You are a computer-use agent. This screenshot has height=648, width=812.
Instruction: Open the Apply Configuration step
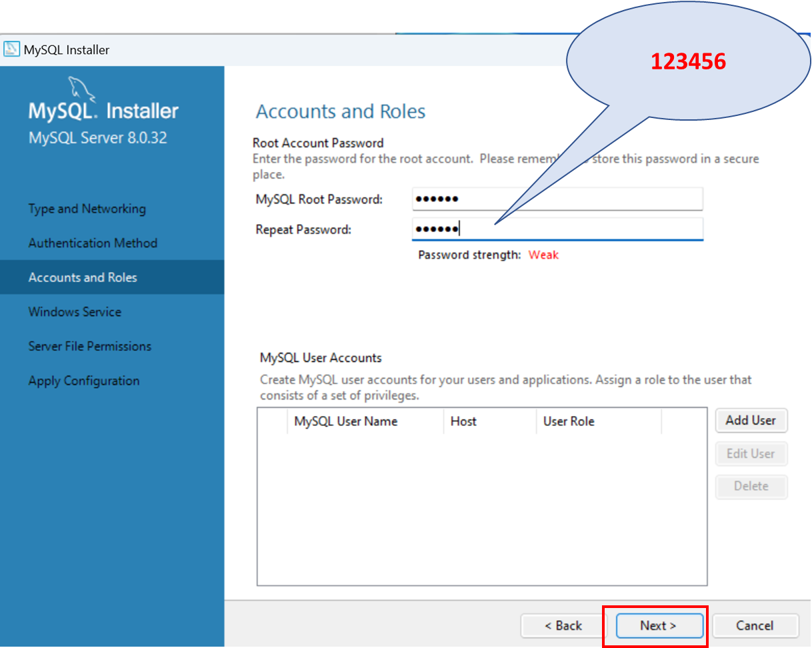tap(84, 381)
